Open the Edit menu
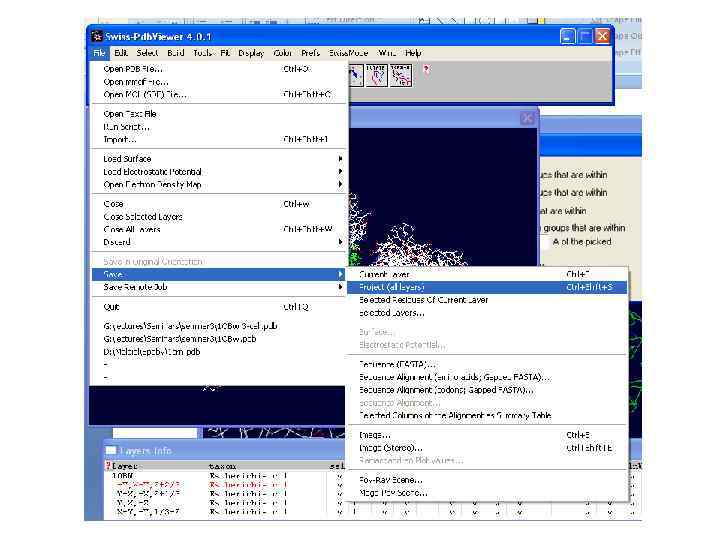Viewport: 720px width, 540px height. (x=121, y=53)
